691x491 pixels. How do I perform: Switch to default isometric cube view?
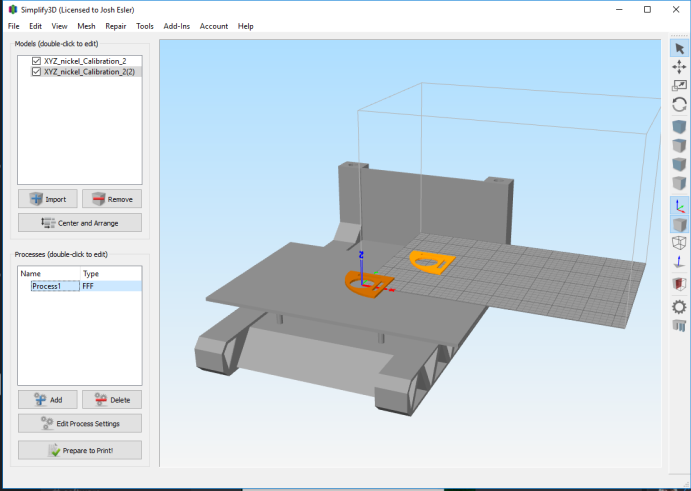click(x=679, y=127)
